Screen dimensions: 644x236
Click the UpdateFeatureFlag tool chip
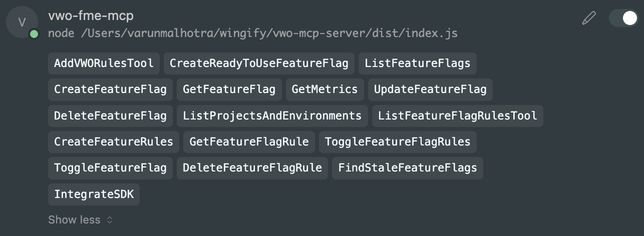431,89
